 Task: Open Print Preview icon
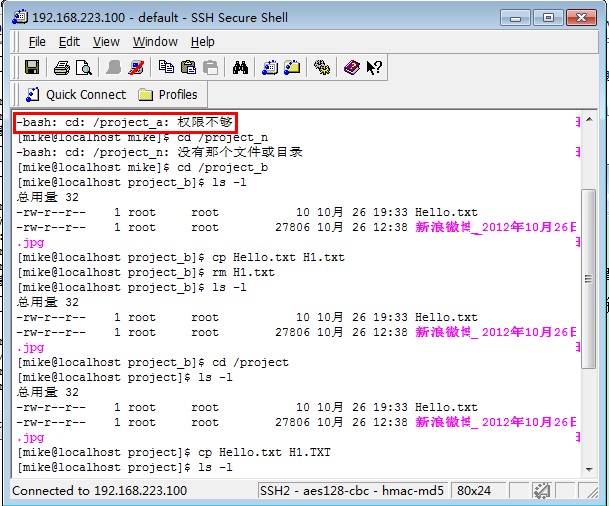pos(84,68)
